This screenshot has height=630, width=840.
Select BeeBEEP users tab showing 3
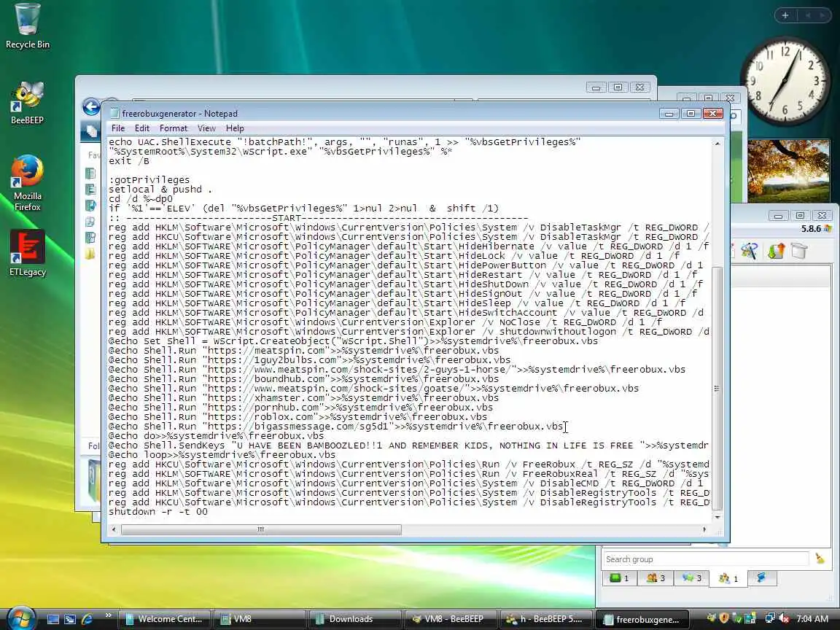[656, 578]
